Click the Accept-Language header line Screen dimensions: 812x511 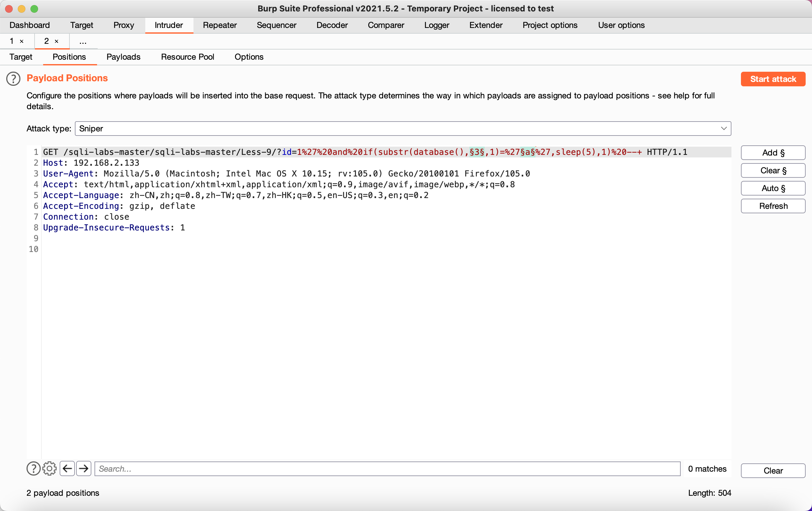click(x=236, y=195)
